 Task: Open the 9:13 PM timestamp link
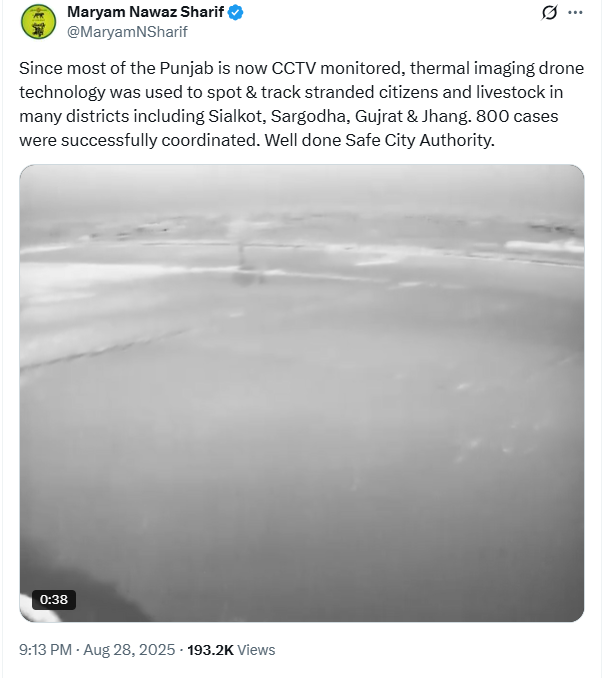(45, 650)
